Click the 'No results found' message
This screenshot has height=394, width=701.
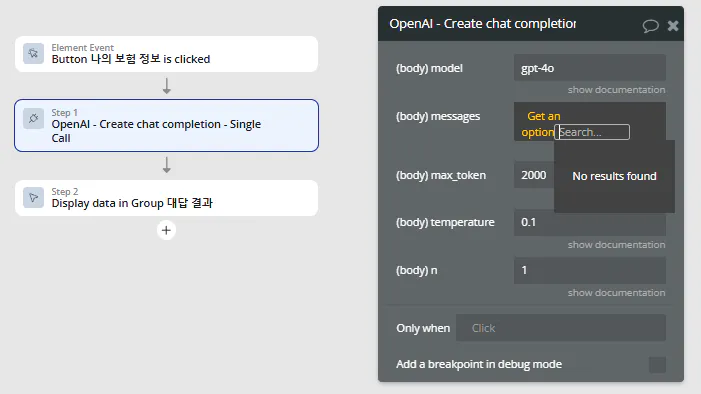tap(614, 176)
